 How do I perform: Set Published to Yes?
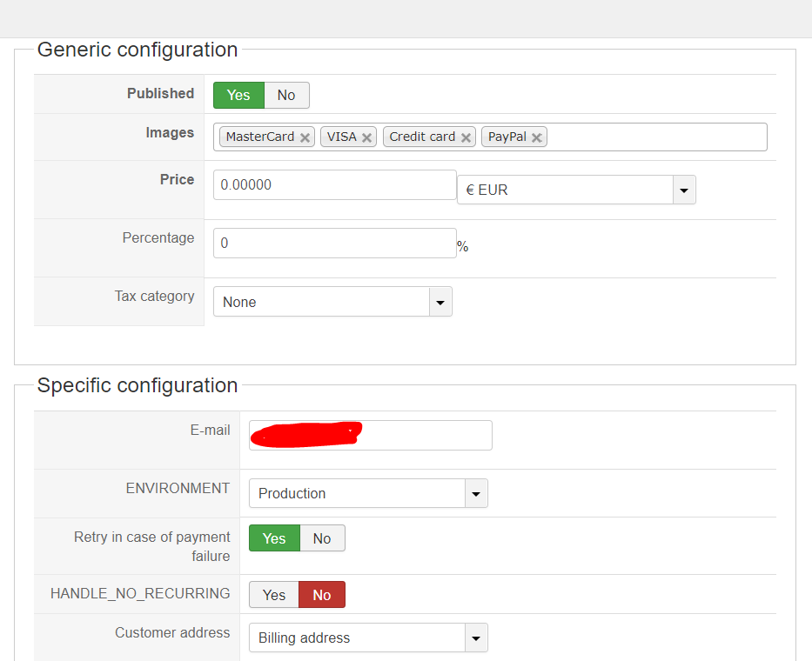coord(238,96)
